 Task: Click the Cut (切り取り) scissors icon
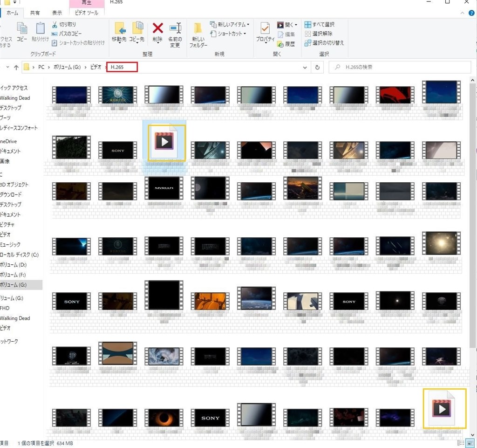[55, 24]
